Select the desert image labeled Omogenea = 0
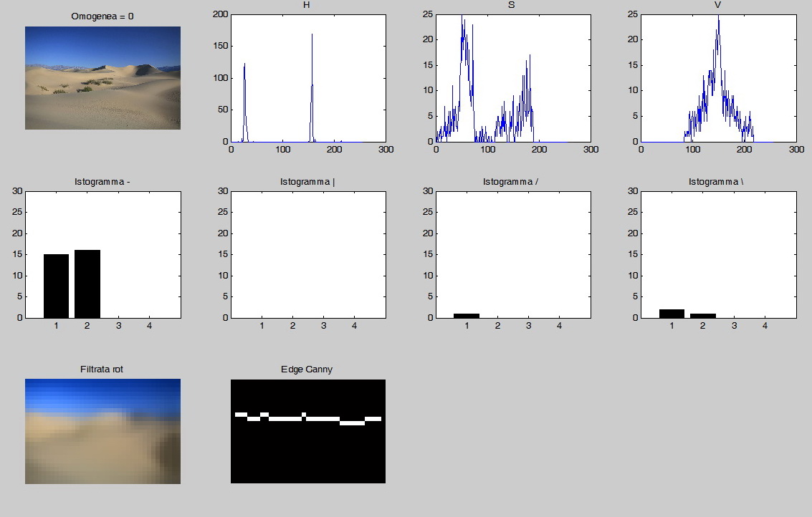Image resolution: width=812 pixels, height=517 pixels. [x=102, y=77]
